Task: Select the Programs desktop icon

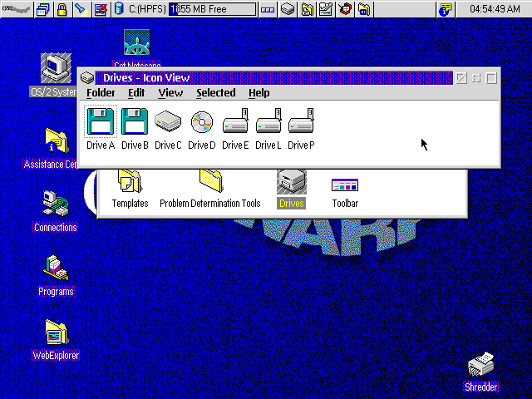Action: 56,268
